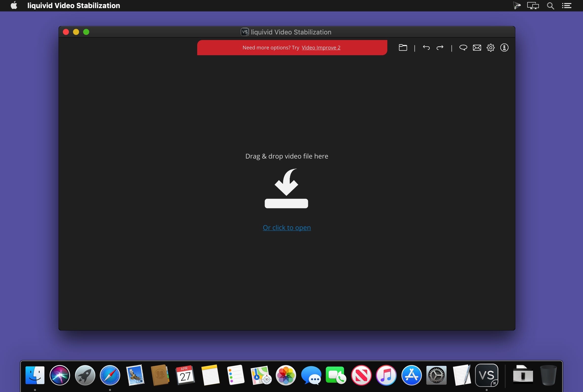Open the Trash in the Dock

548,375
